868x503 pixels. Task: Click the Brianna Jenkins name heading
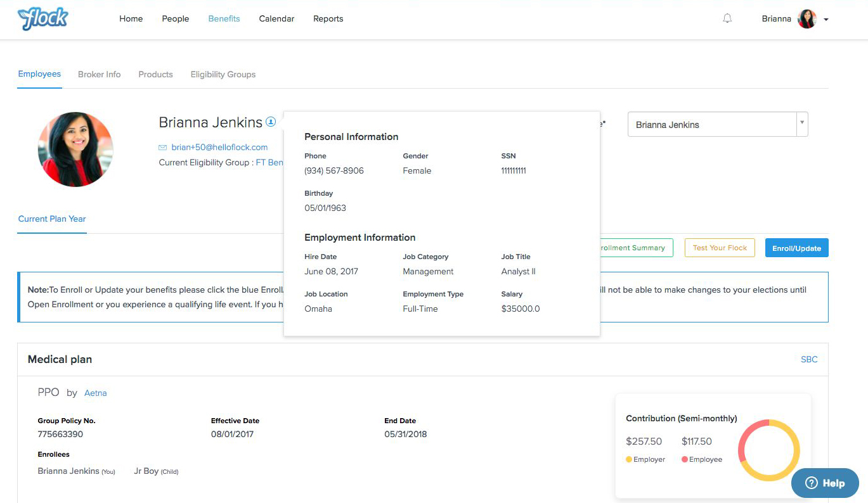click(x=211, y=122)
